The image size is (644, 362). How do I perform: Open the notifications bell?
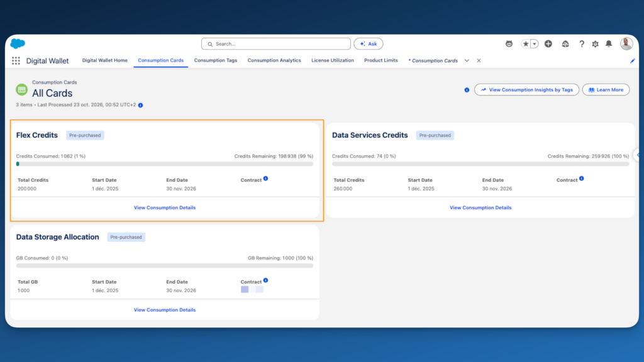point(609,44)
